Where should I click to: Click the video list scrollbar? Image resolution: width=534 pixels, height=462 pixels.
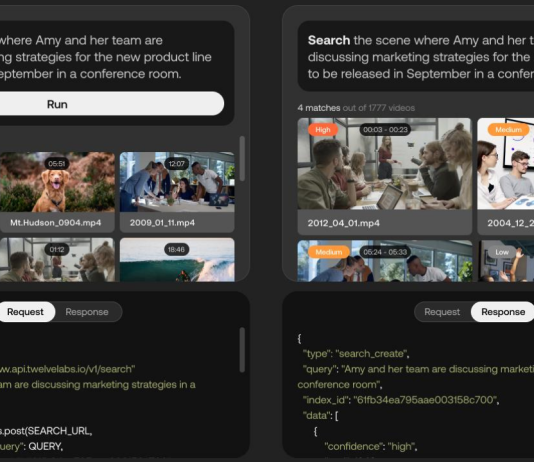pyautogui.click(x=242, y=158)
